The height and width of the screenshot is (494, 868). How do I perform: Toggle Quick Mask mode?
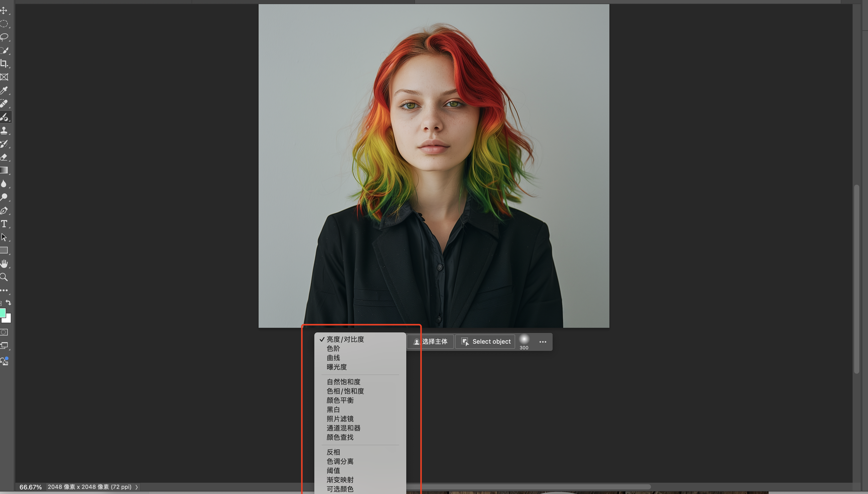[x=4, y=332]
